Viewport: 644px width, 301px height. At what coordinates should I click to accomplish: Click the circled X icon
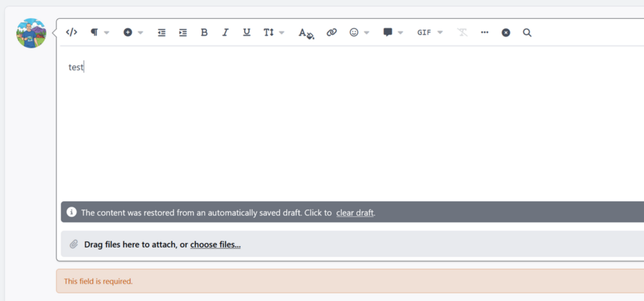(x=506, y=32)
